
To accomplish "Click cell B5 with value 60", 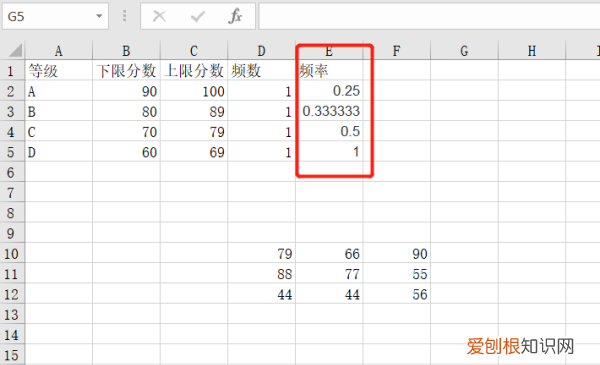I will click(126, 152).
